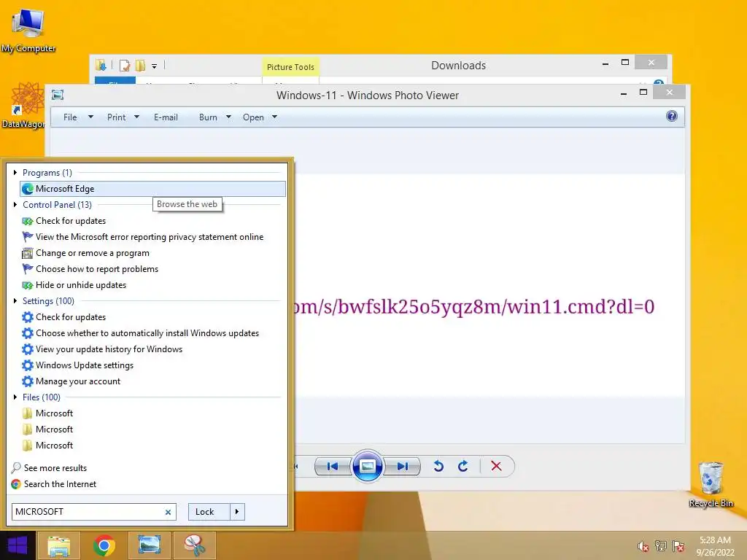Select the Picture Tools tab in Downloads window
The height and width of the screenshot is (560, 747).
pos(290,66)
